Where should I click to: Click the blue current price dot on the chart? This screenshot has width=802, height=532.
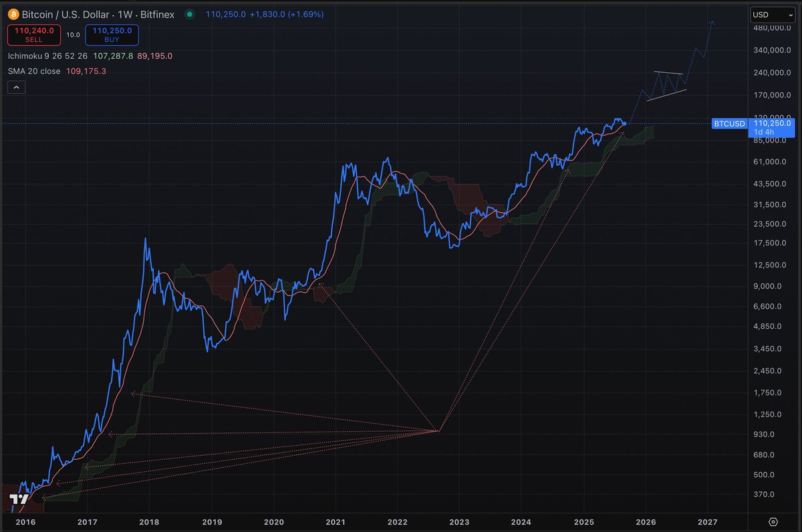(x=624, y=124)
